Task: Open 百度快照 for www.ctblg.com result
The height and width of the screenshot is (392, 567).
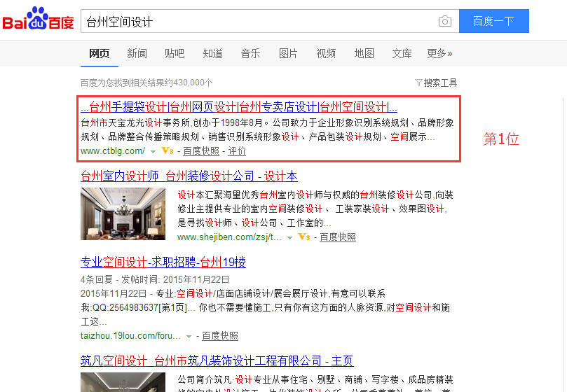Action: (x=201, y=150)
